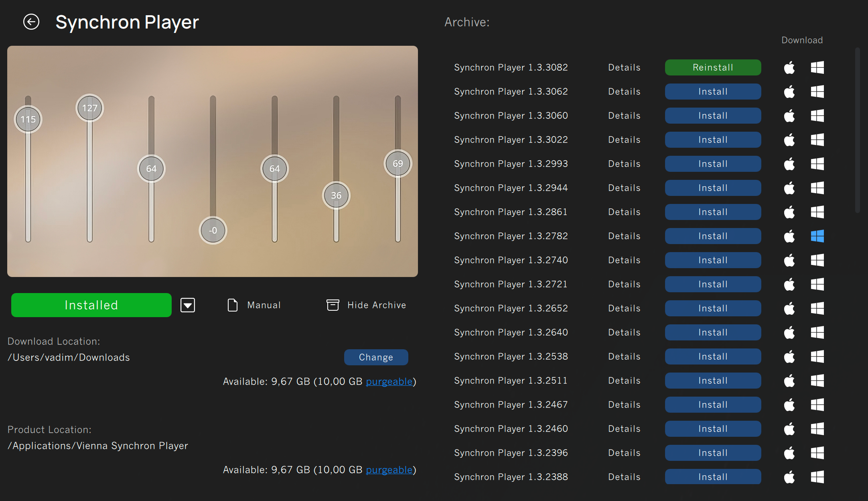Screen dimensions: 868x501
Task: Click the Windows icon for 1.3.2993
Action: pyautogui.click(x=817, y=164)
